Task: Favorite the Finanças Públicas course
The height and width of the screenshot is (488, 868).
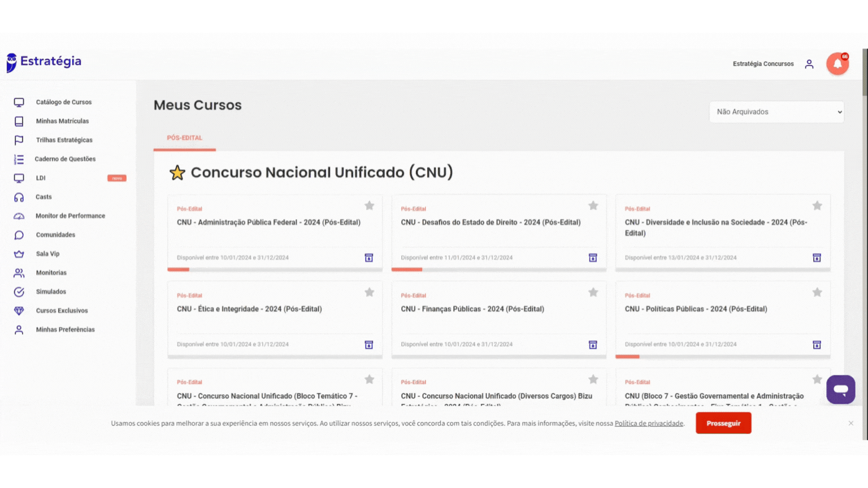Action: click(x=593, y=292)
